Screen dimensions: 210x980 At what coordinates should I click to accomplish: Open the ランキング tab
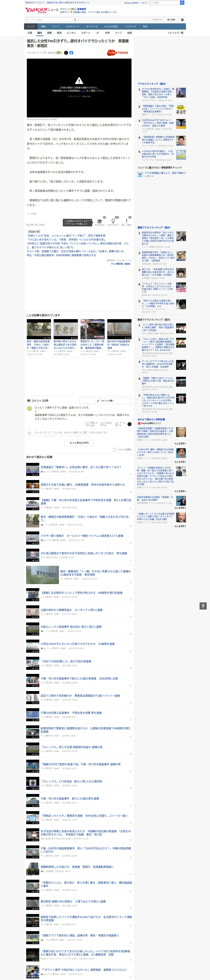131,27
